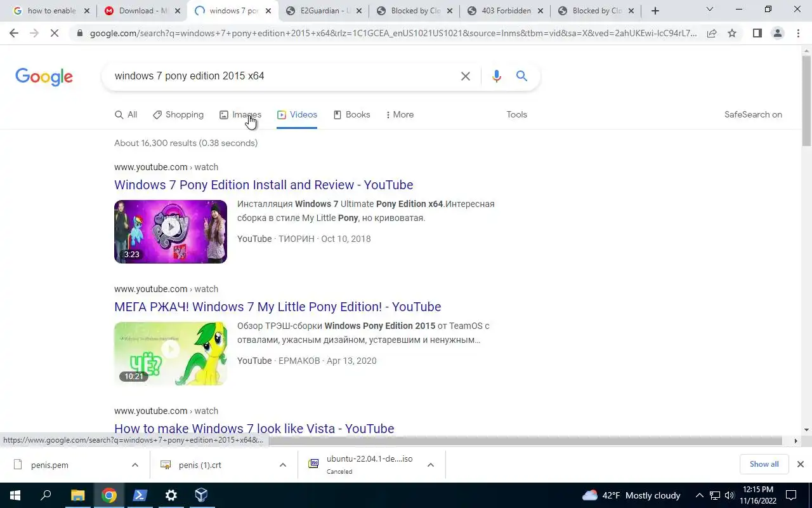Open a new browser tab
Viewport: 812px width, 508px height.
coord(655,11)
